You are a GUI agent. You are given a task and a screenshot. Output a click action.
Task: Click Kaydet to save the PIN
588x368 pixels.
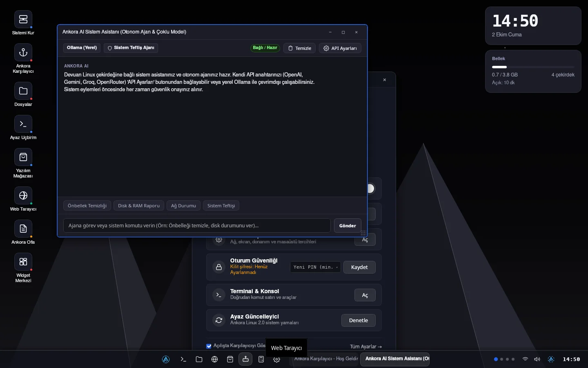[x=359, y=267]
